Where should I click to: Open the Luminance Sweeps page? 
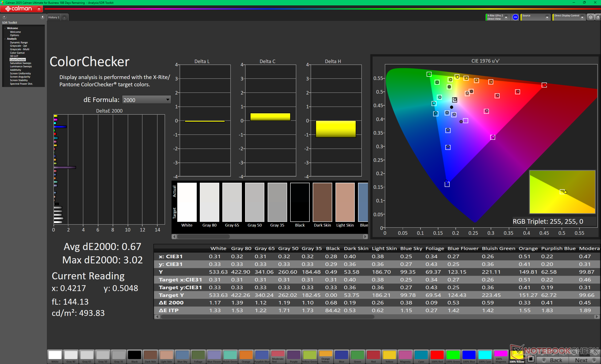tap(21, 67)
